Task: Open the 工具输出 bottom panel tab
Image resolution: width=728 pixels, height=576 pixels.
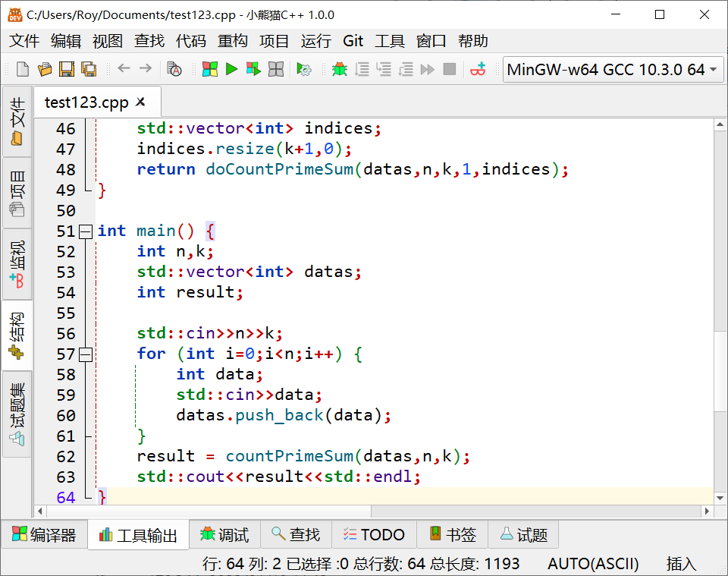Action: (x=138, y=535)
